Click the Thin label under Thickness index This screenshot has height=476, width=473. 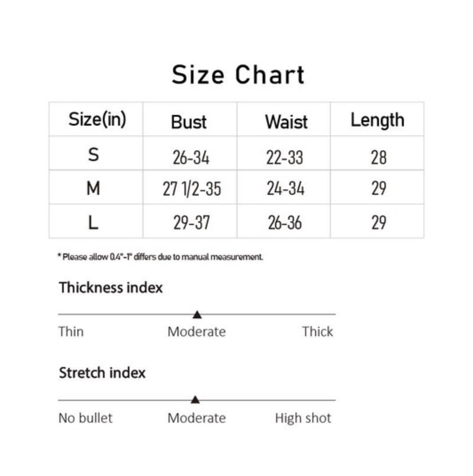(71, 332)
